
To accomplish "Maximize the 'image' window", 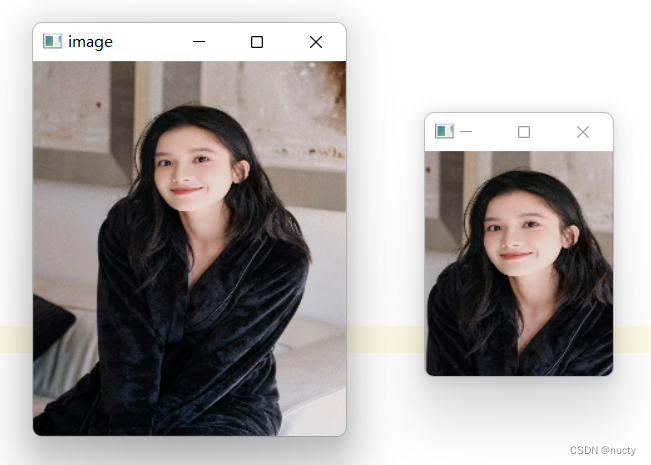I will pos(257,42).
